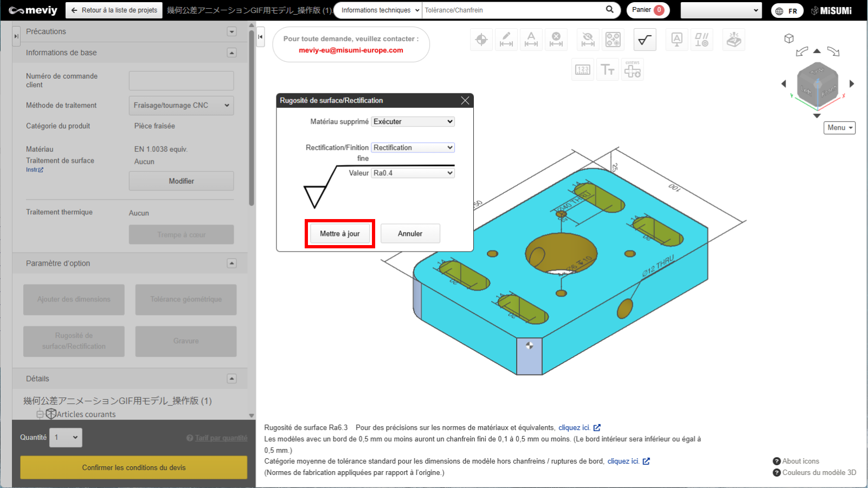Collapse the Informations de base section
Image resolution: width=868 pixels, height=488 pixels.
point(232,53)
